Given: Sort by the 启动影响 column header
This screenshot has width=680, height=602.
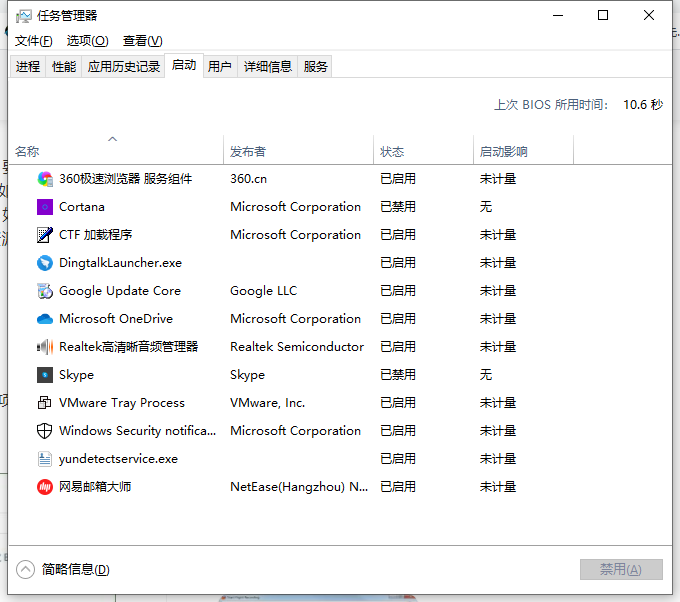Looking at the screenshot, I should pos(503,152).
